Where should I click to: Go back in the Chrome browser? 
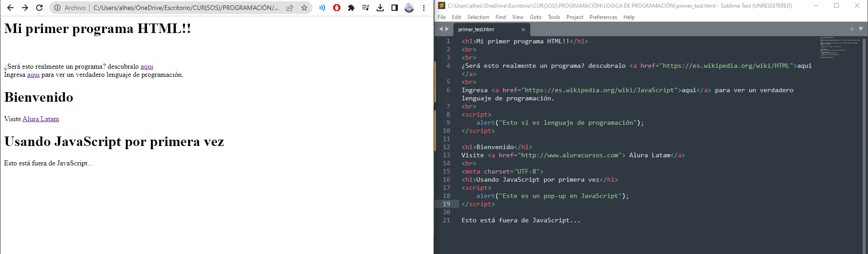coord(10,8)
